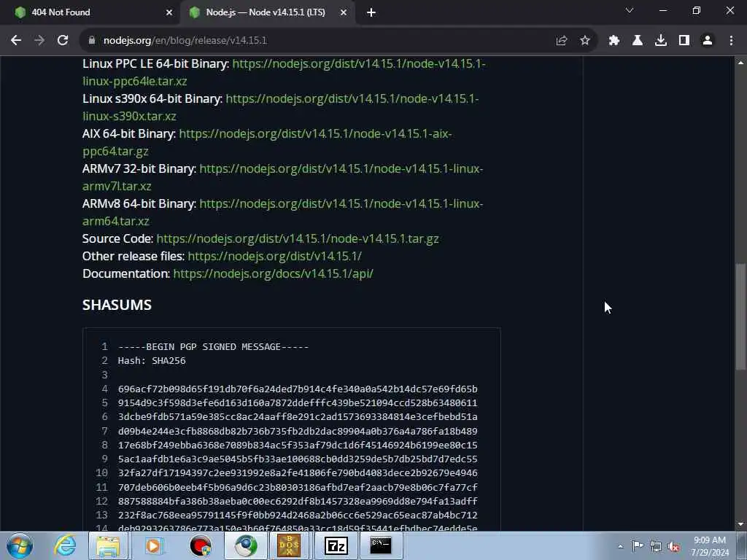747x560 pixels.
Task: Show browser downloads
Action: pos(661,41)
